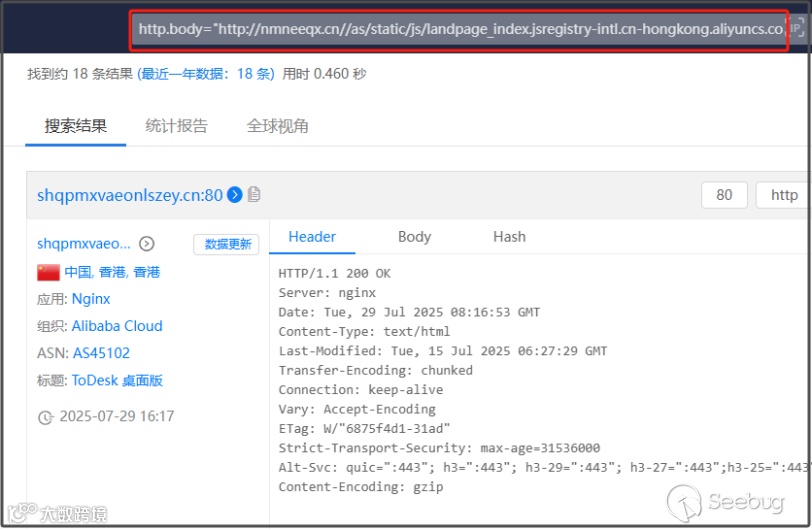
Task: Click the 'Content-Type: text/html' line
Action: (365, 332)
